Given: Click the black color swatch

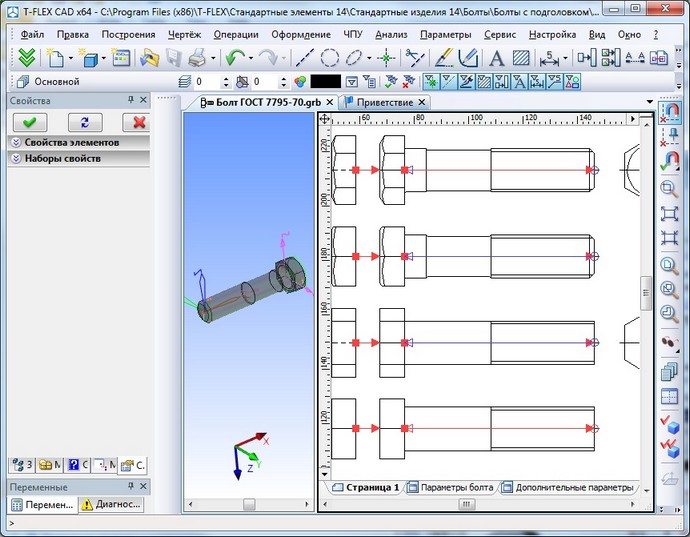Looking at the screenshot, I should point(326,81).
